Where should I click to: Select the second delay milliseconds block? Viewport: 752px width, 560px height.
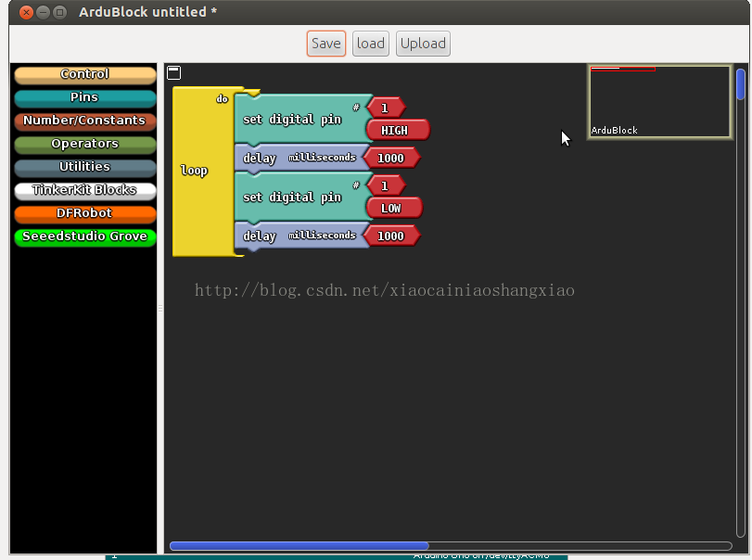coord(301,235)
